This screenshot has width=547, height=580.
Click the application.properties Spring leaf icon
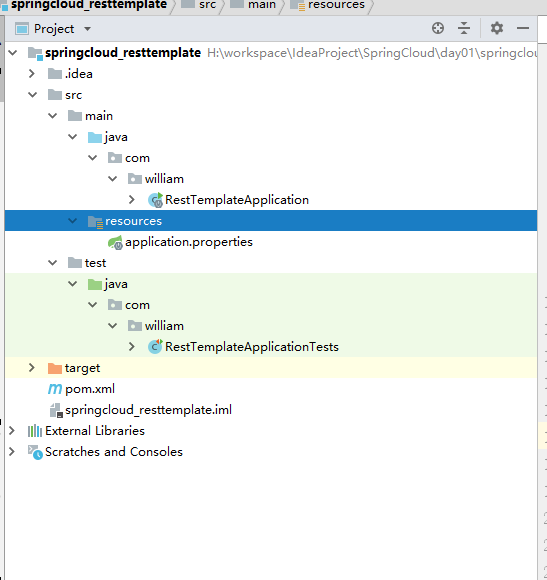coord(115,243)
